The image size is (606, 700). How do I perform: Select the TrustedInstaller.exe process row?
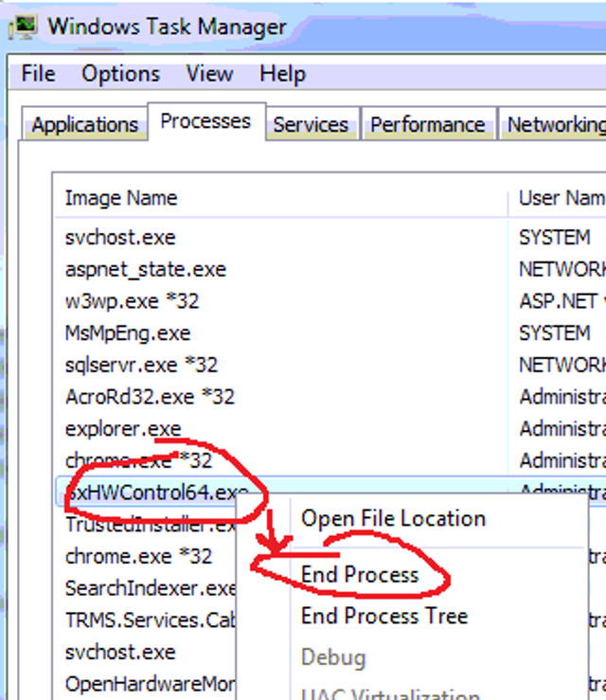(x=151, y=525)
